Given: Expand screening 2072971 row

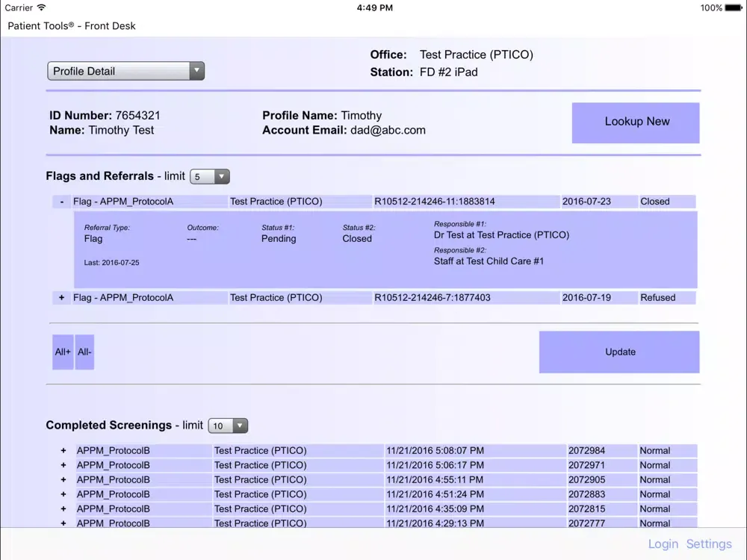Looking at the screenshot, I should click(63, 465).
